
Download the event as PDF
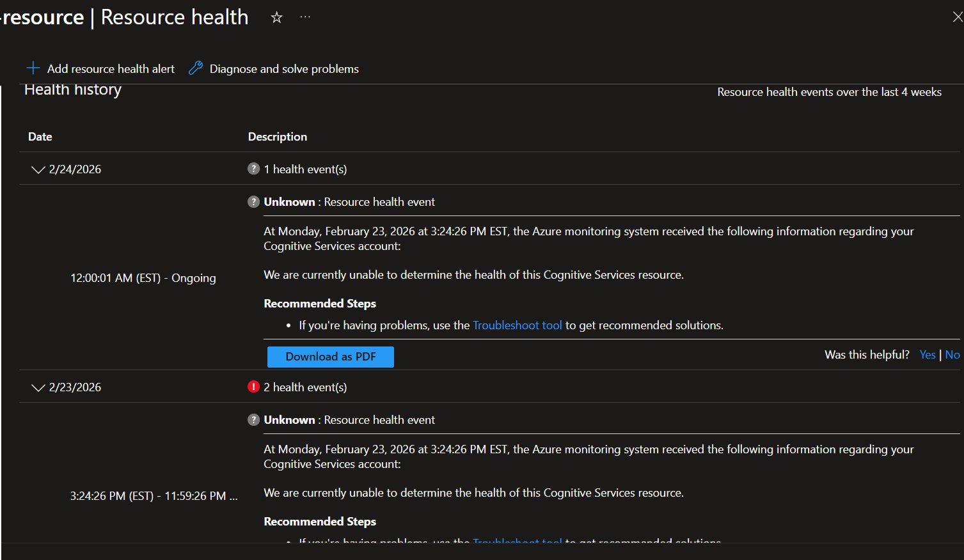tap(331, 357)
